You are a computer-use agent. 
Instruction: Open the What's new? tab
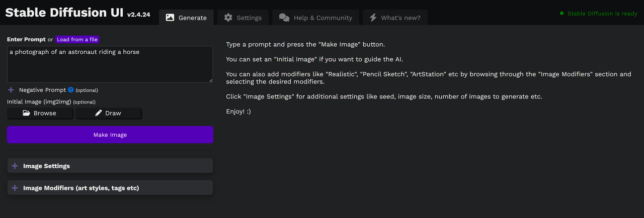(x=395, y=18)
